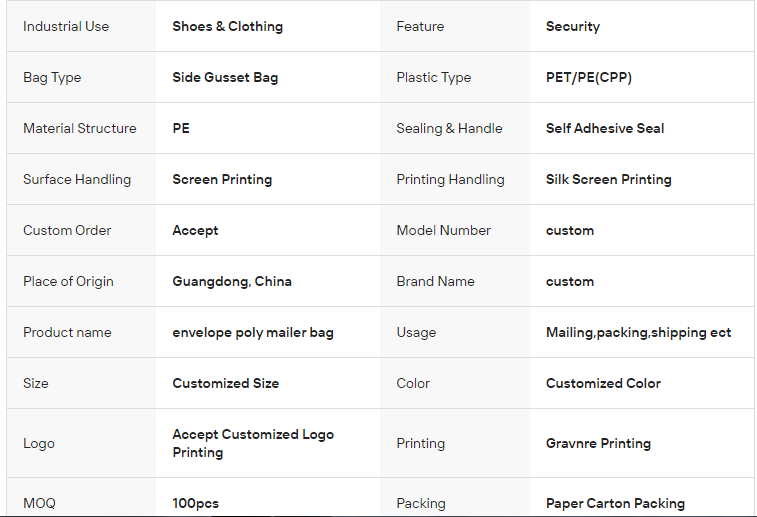Click the "Guangdong, China" value

(x=232, y=281)
